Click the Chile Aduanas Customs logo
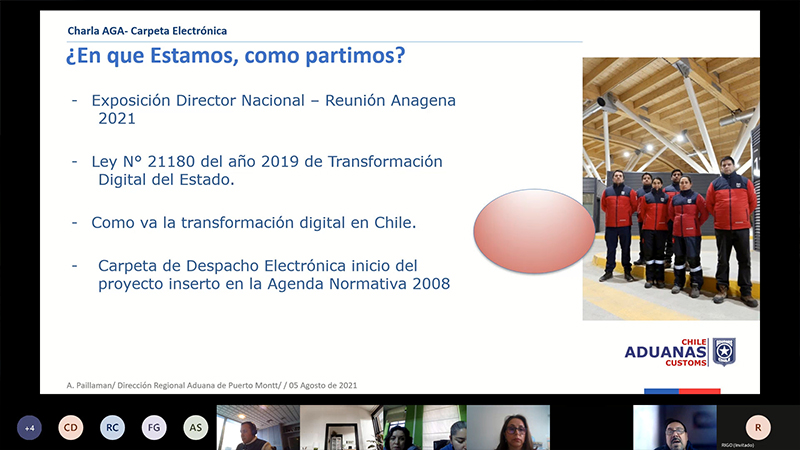The width and height of the screenshot is (800, 450). coord(680,352)
